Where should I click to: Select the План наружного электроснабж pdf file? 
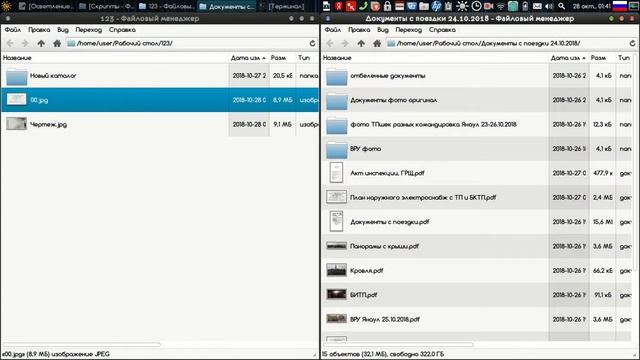[477, 198]
